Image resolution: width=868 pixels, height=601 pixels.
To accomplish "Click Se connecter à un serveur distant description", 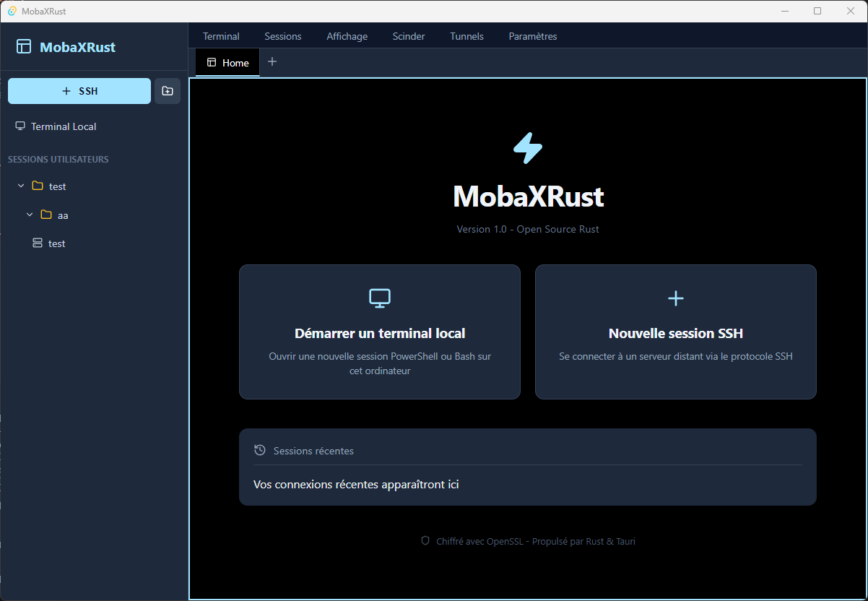I will click(676, 356).
